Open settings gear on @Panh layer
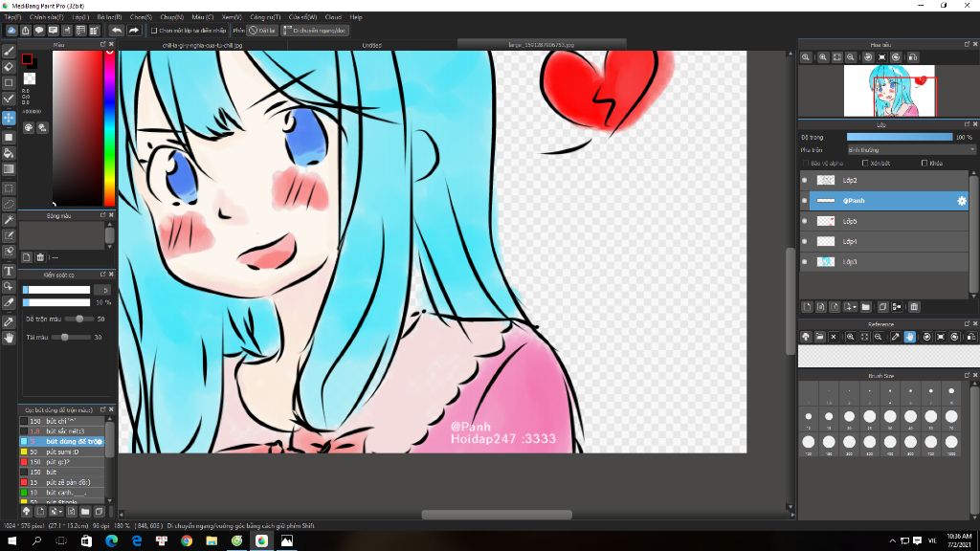 961,201
